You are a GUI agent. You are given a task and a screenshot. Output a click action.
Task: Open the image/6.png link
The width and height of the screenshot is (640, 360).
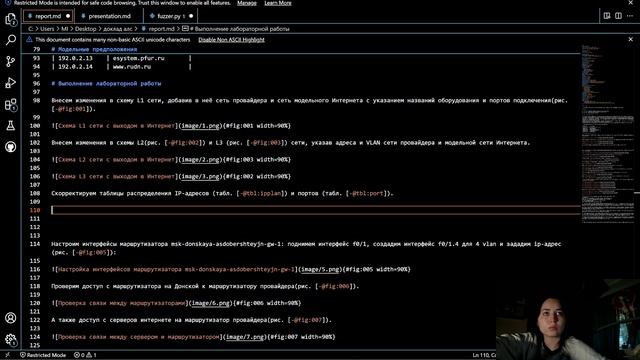coord(211,303)
